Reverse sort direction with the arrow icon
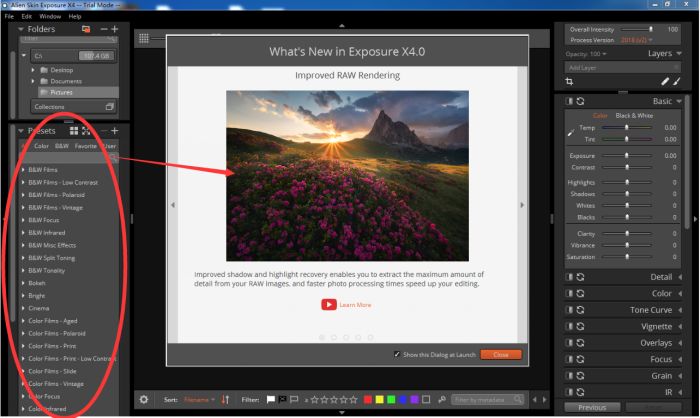 click(225, 400)
